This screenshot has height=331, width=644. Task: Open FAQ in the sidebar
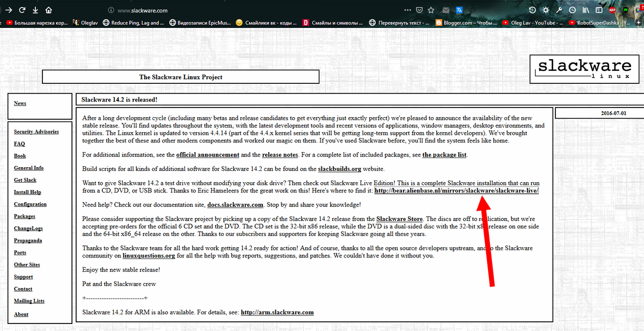pyautogui.click(x=19, y=143)
